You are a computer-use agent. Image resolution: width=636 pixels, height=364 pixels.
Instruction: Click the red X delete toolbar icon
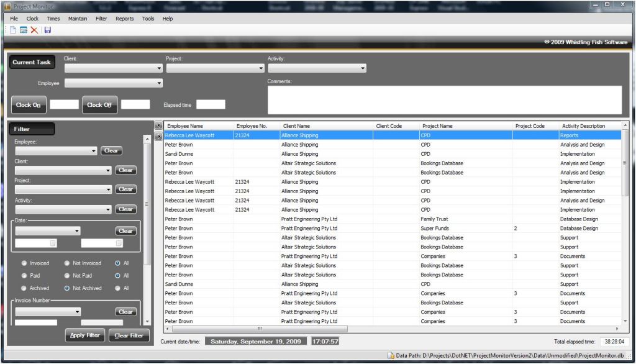point(34,30)
